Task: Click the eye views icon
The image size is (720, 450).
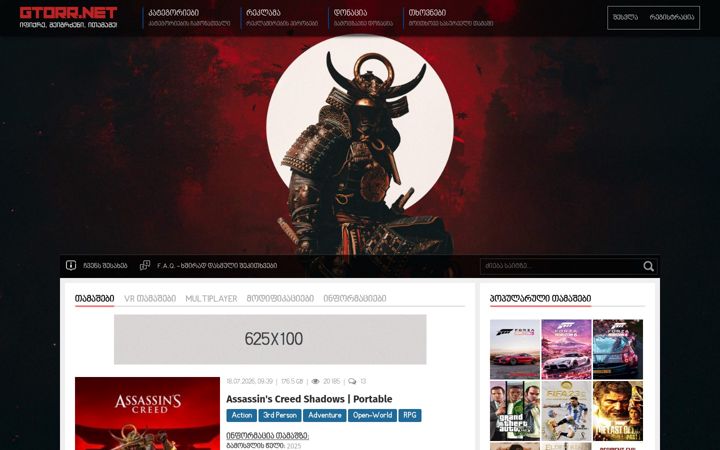Action: pos(315,381)
